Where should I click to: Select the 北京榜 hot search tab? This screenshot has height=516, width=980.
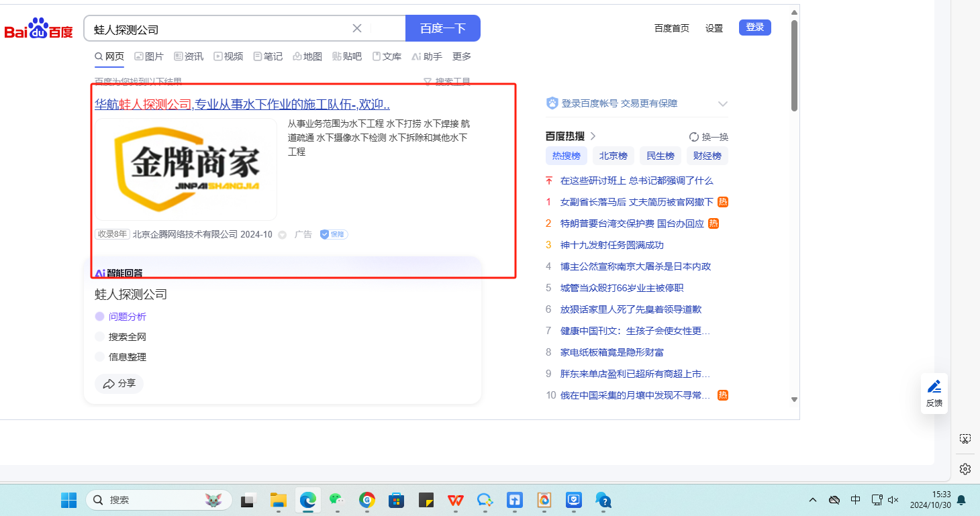point(614,156)
